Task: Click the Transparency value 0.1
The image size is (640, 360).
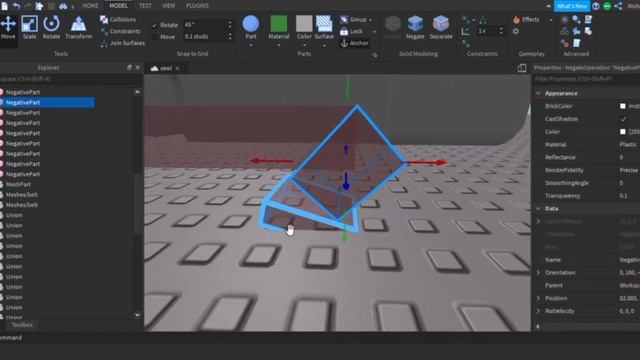Action: point(623,196)
